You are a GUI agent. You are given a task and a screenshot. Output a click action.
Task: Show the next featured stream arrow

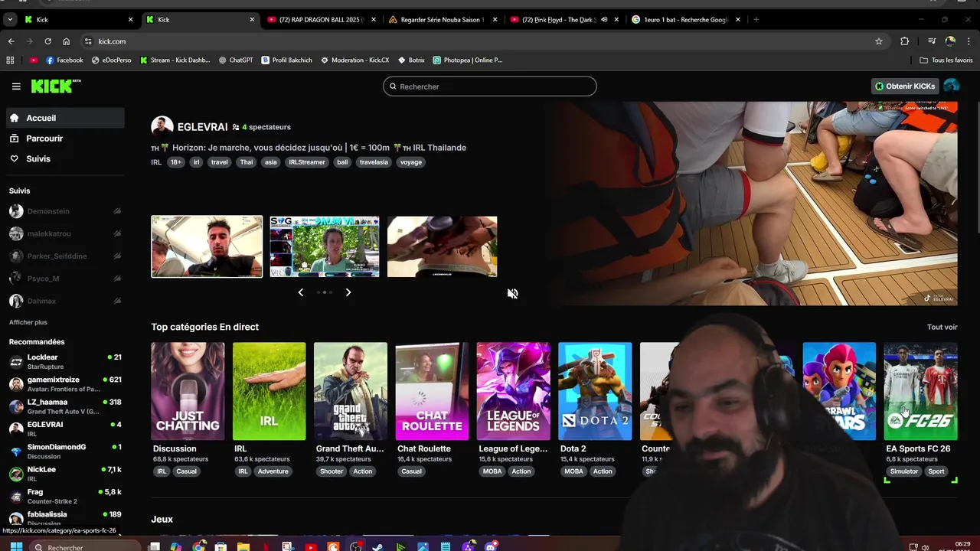348,292
